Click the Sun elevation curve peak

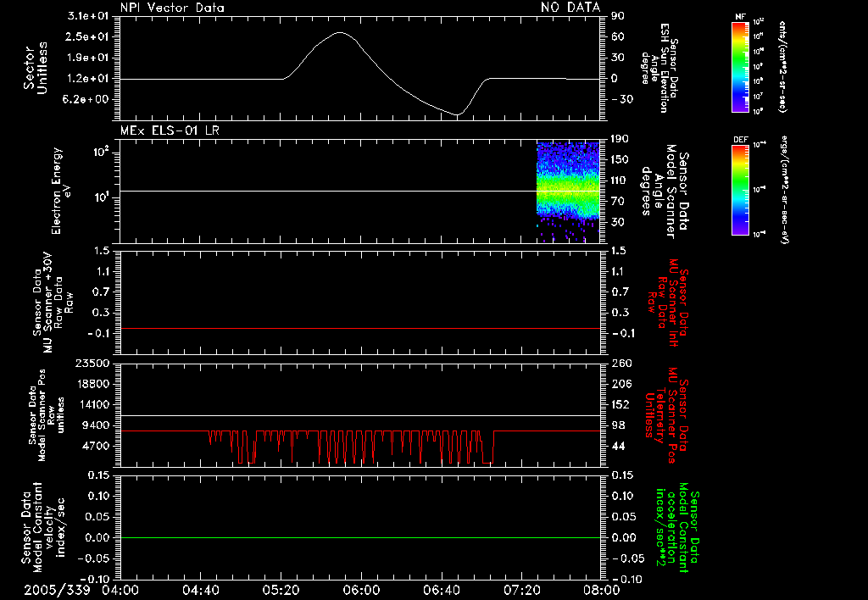[x=339, y=33]
